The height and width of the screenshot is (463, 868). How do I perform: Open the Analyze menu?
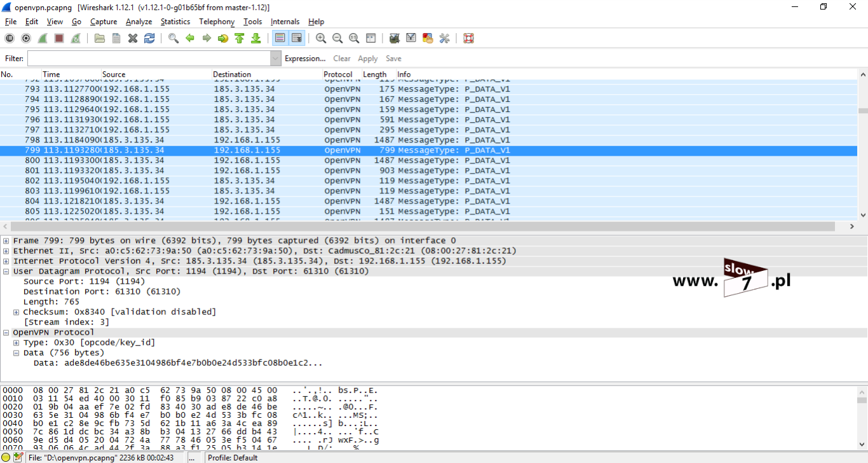coord(139,22)
